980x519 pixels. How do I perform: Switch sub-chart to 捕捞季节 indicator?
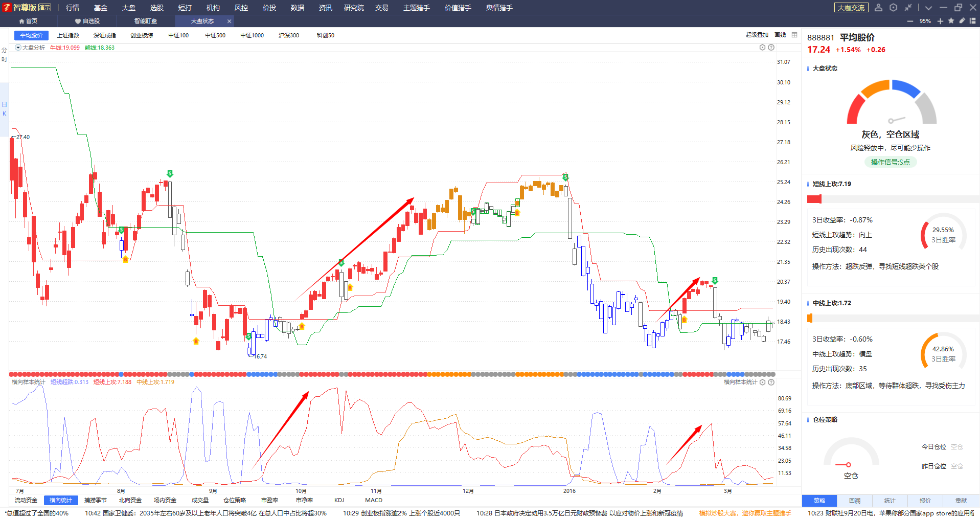(x=96, y=500)
